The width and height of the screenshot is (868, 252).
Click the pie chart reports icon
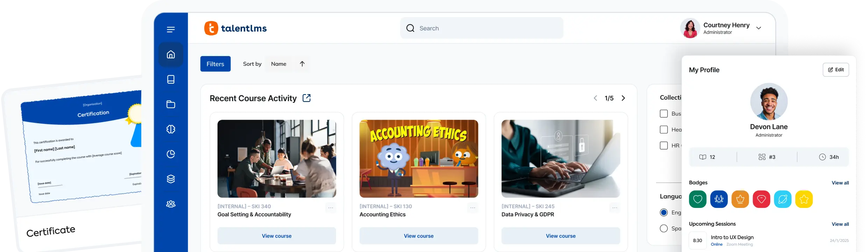171,154
